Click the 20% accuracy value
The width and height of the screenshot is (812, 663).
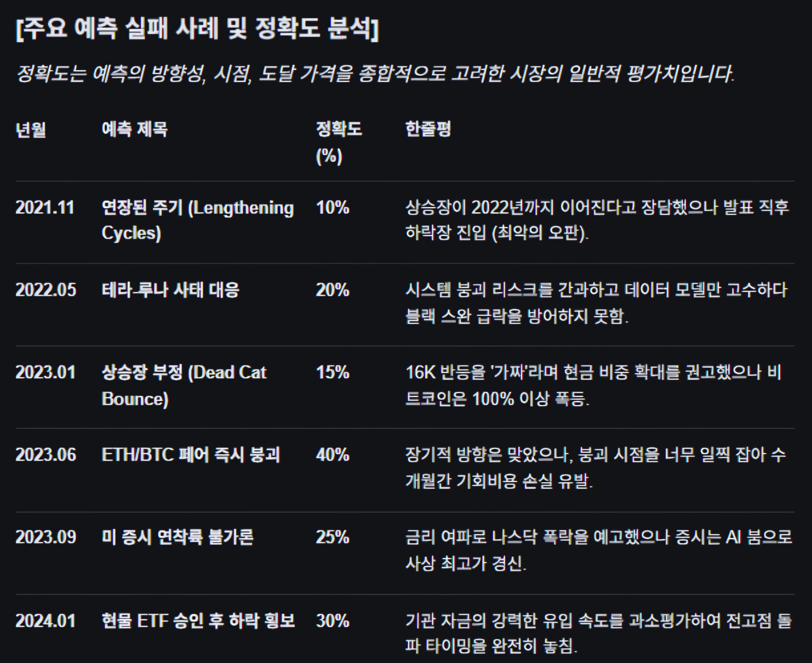click(332, 290)
